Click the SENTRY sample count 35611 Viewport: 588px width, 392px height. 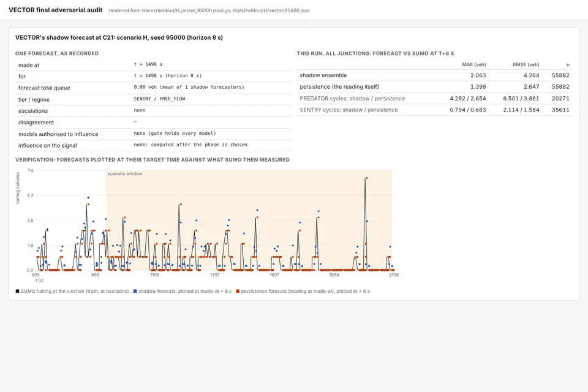(x=560, y=110)
